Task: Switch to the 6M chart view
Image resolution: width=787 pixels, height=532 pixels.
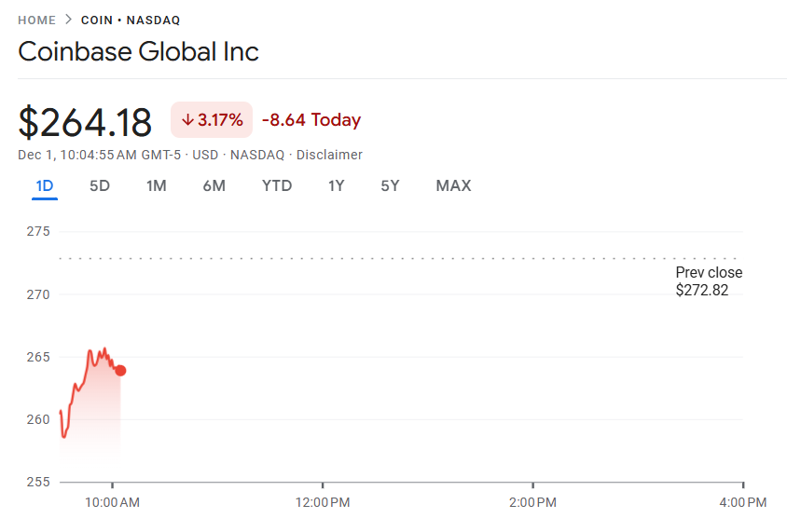Action: tap(214, 185)
